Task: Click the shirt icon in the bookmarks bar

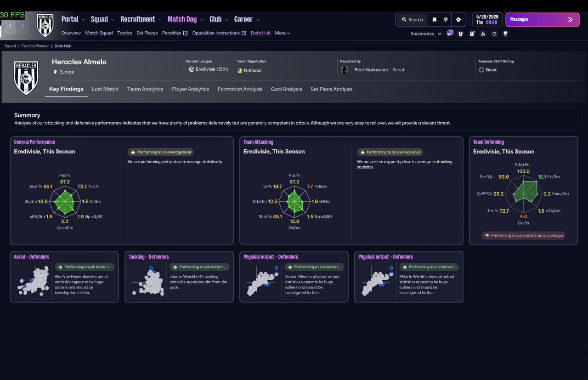Action: (x=461, y=34)
